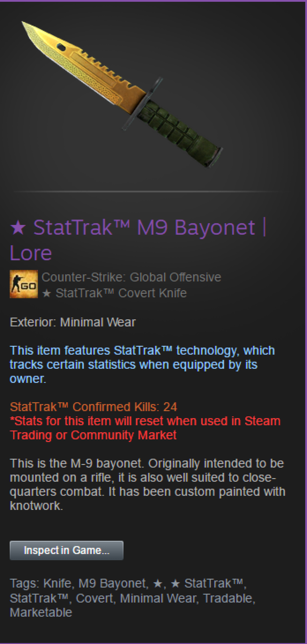The image size is (307, 644).
Task: Click the M-9 bayonet description paragraph
Action: [x=147, y=484]
